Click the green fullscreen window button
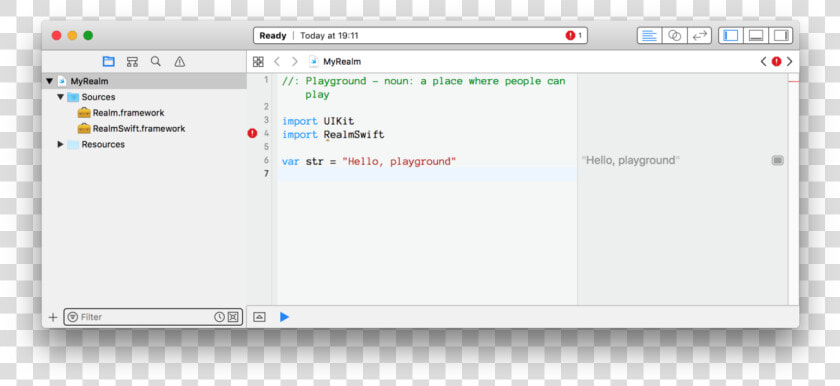The width and height of the screenshot is (840, 386). coord(88,35)
